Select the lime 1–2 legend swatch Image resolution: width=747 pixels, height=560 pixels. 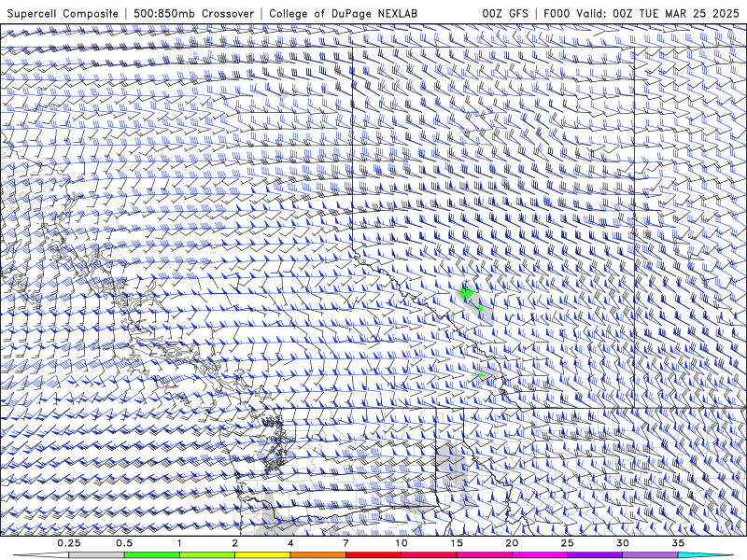tap(207, 555)
